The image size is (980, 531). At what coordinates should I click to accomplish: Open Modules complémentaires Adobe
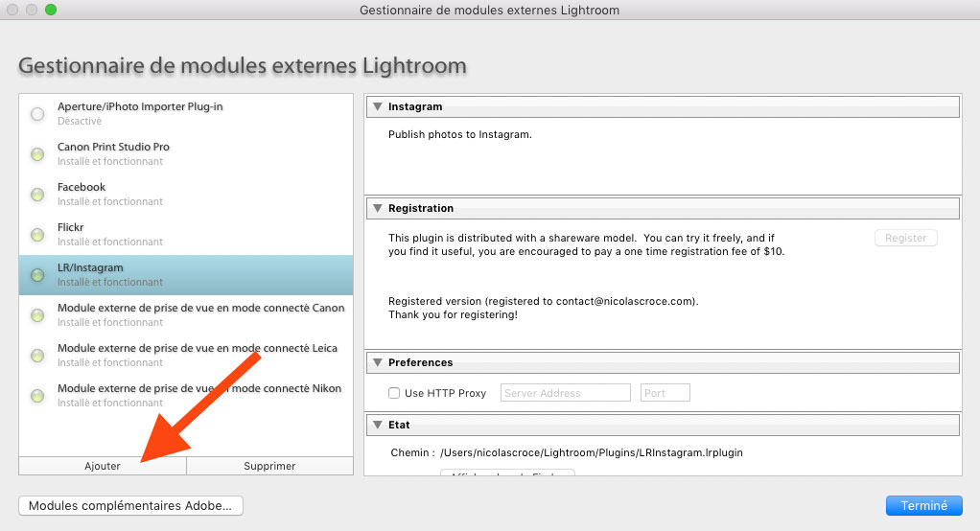[x=130, y=505]
